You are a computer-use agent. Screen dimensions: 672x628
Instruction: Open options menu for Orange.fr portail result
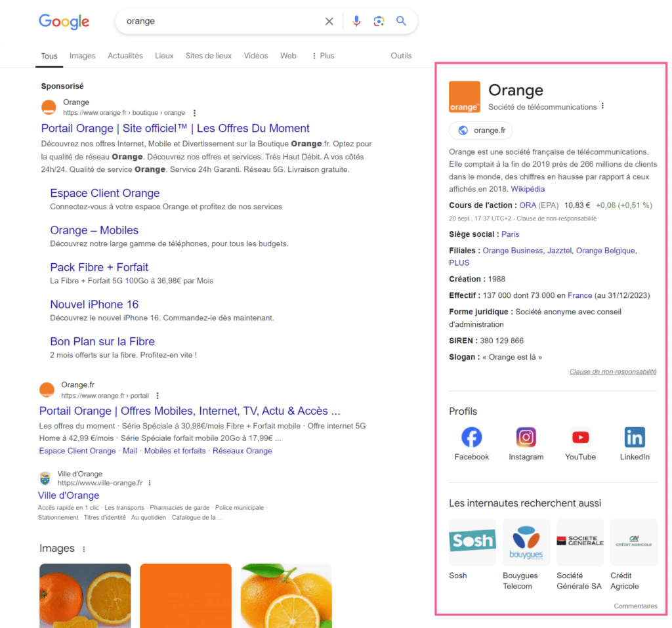pyautogui.click(x=157, y=396)
